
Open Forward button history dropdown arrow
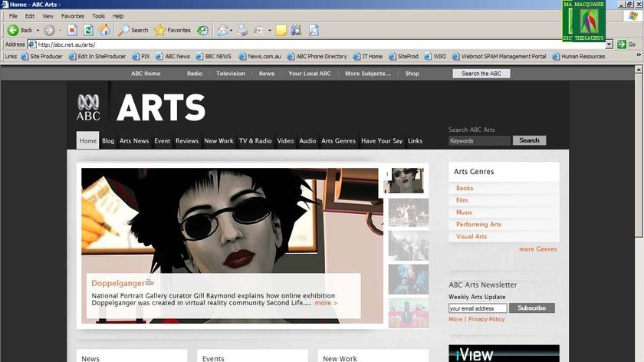point(61,31)
